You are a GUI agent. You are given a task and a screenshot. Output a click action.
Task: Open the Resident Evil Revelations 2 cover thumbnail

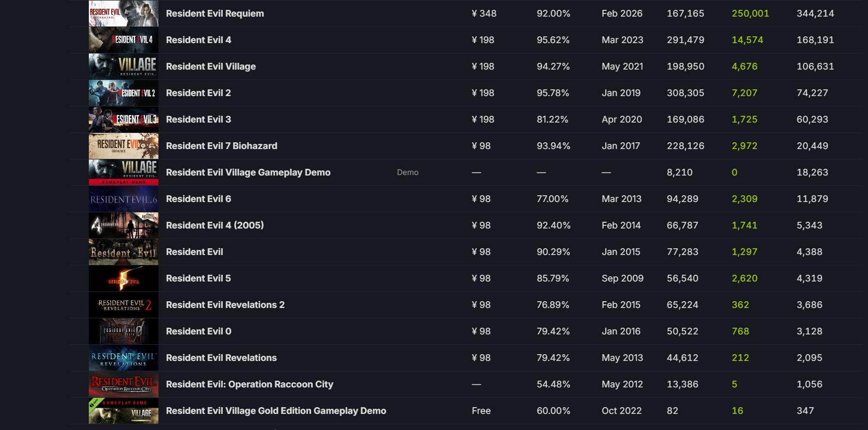[124, 305]
